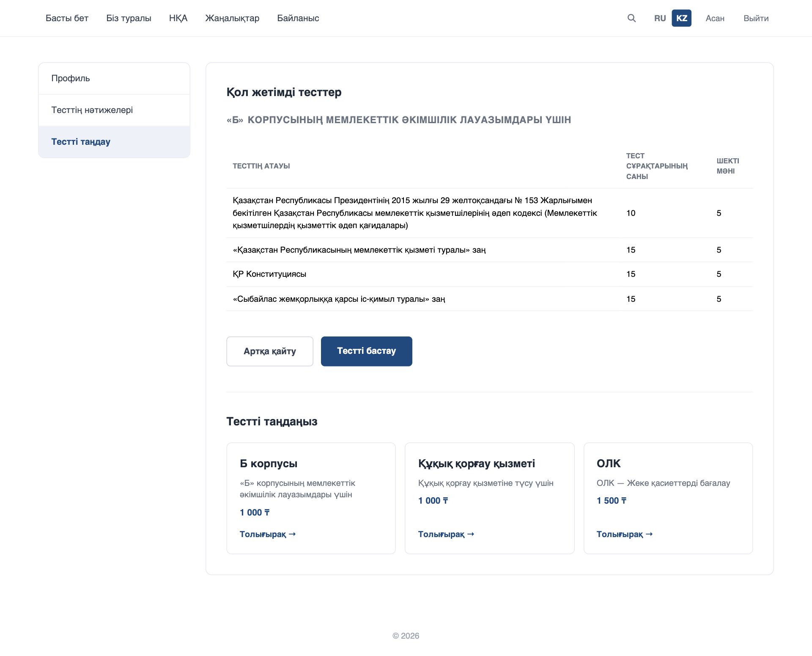
Task: Open Профиль in the sidebar
Action: click(x=114, y=78)
